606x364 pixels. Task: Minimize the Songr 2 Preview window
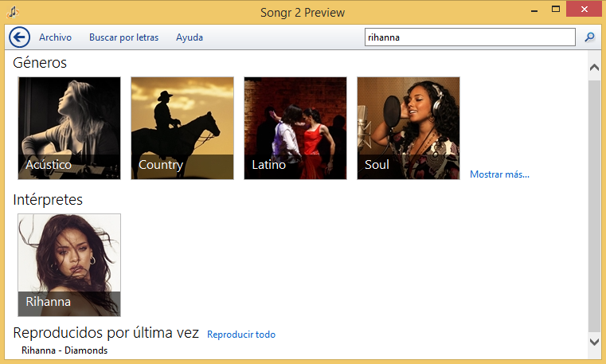[x=534, y=10]
